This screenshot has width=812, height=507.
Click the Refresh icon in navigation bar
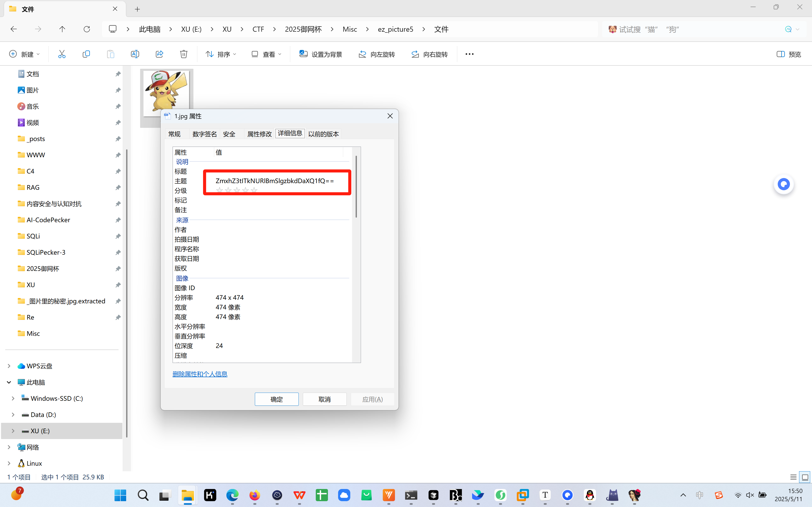point(87,29)
